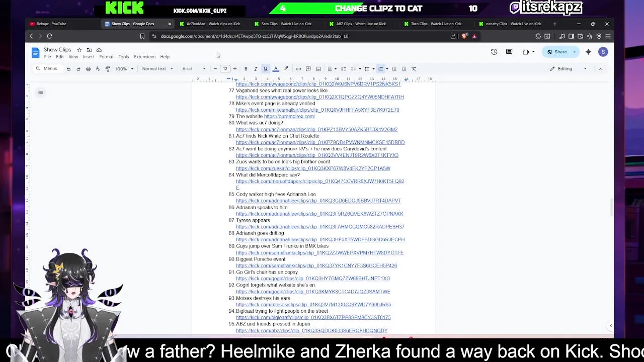Check cloud save status icon

(99, 50)
